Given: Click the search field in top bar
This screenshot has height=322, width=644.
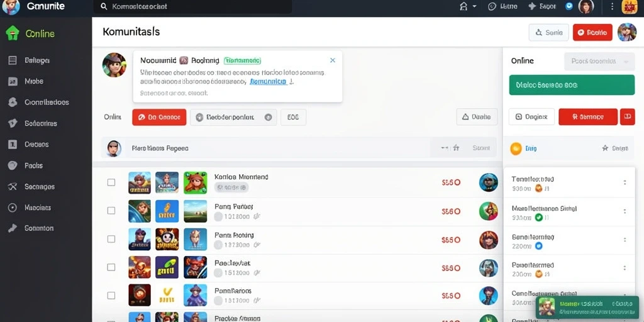Looking at the screenshot, I should pos(193,6).
